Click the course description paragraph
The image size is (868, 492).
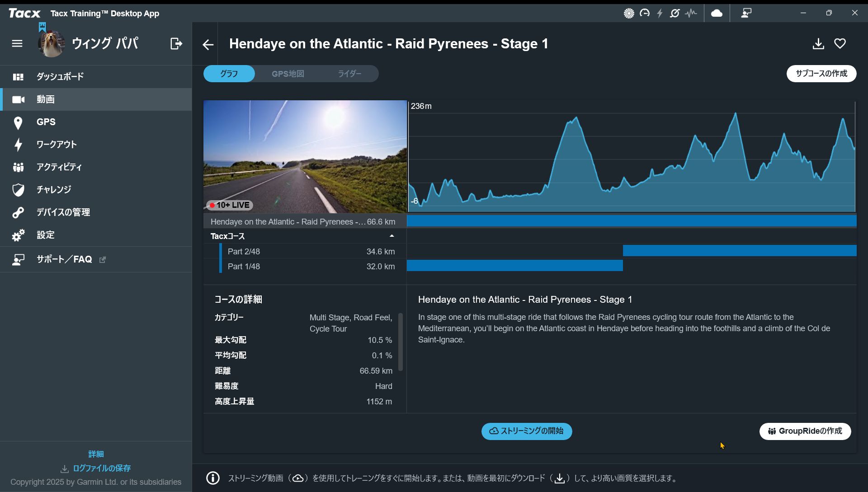[624, 328]
